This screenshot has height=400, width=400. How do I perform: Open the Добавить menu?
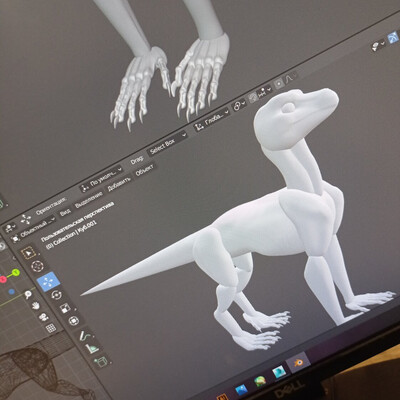point(119,184)
